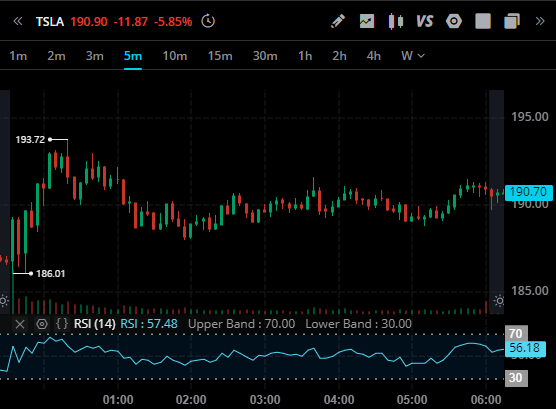Toggle RSI indicator visibility eye icon
The height and width of the screenshot is (409, 556).
[42, 324]
